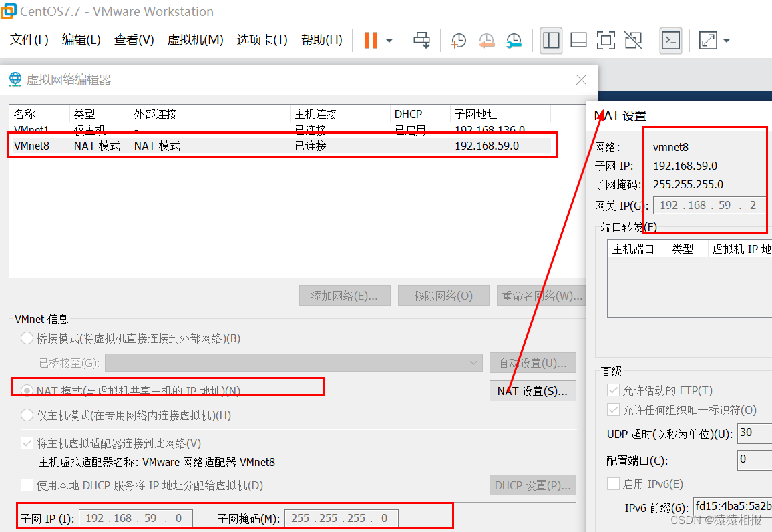The width and height of the screenshot is (772, 532).
Task: Select the VMnet1 host-only network row
Action: click(x=280, y=130)
